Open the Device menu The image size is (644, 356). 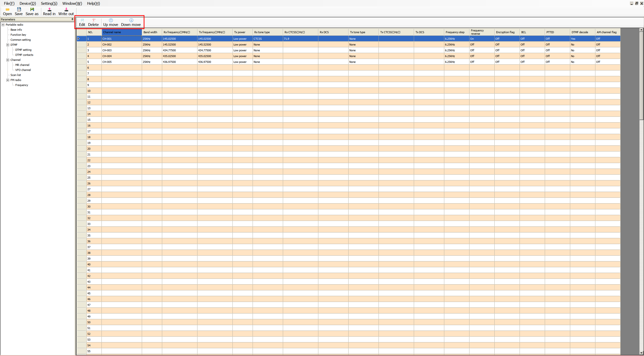28,3
